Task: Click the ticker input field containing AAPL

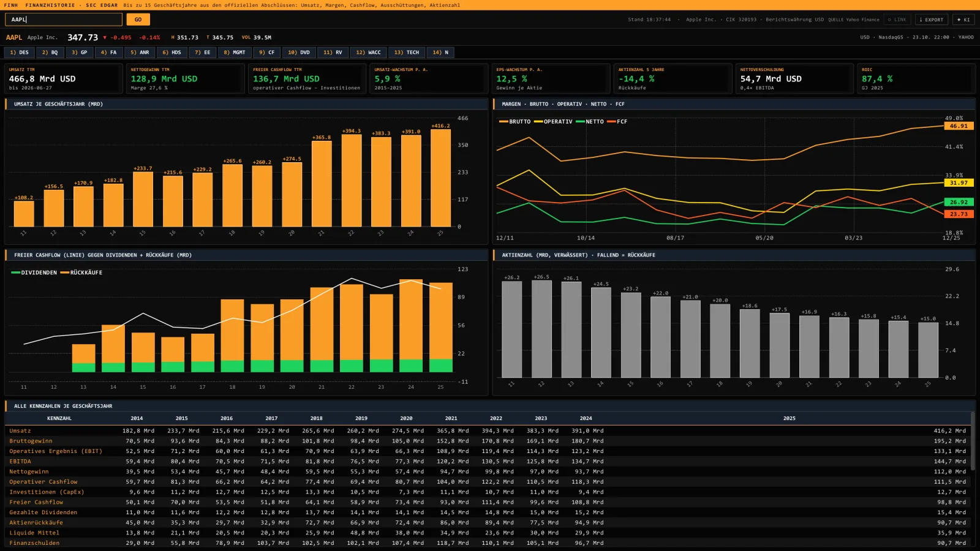Action: point(64,20)
